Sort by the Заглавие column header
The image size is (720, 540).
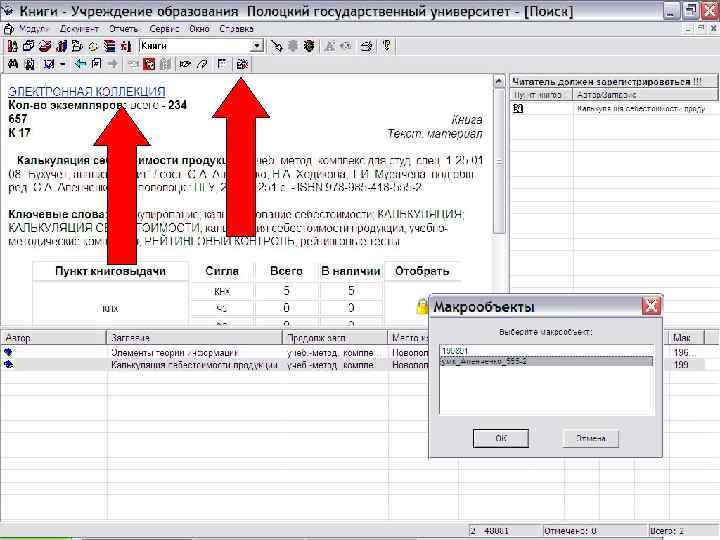(x=194, y=338)
